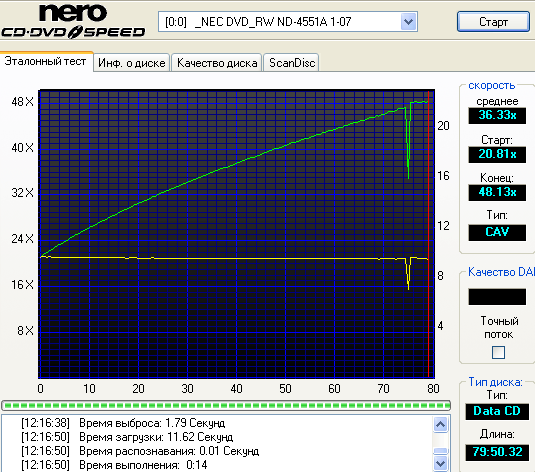Select the NEC DVD_RW ND-4551A drive field

tap(288, 22)
